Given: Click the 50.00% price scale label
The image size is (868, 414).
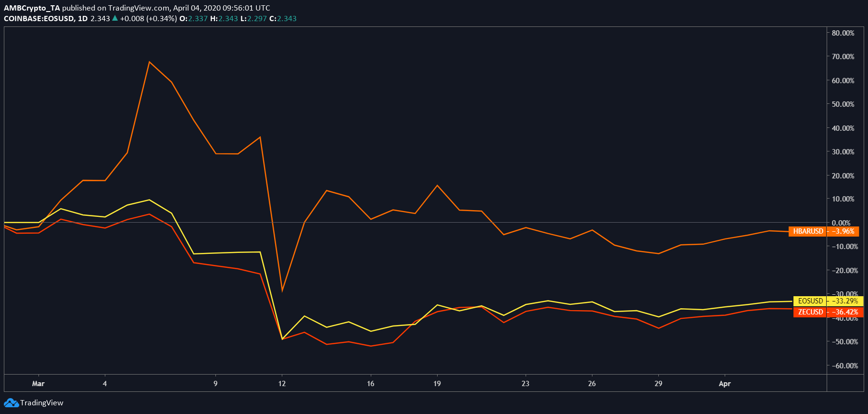Looking at the screenshot, I should coord(843,104).
